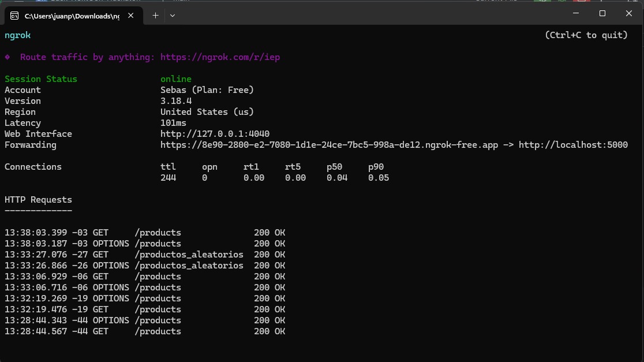The height and width of the screenshot is (362, 644).
Task: Click the http://localhost:5000 target address
Action: (x=573, y=145)
